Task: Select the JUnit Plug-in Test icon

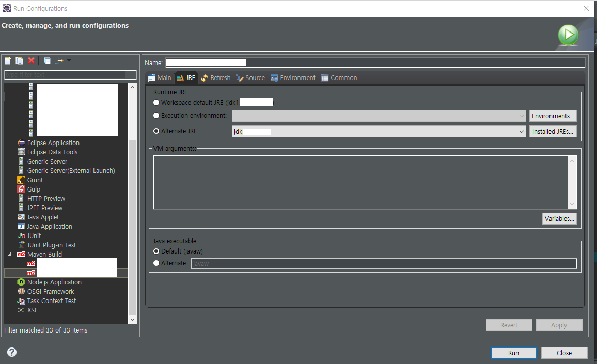Action: coord(21,245)
